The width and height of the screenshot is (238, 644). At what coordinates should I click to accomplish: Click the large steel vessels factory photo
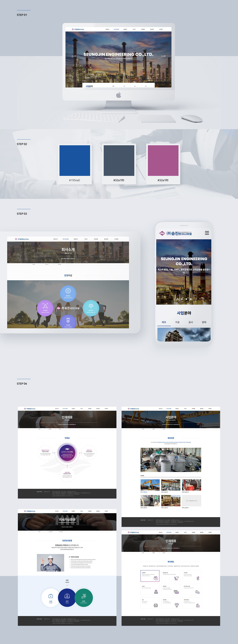click(x=171, y=460)
